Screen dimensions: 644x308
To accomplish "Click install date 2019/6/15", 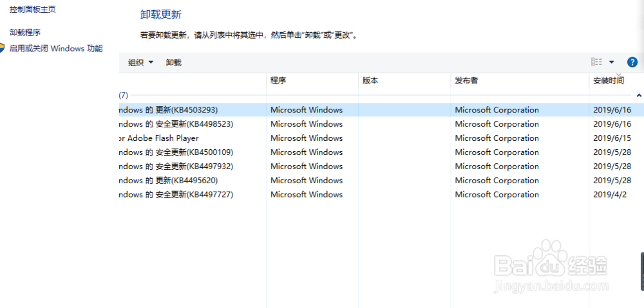I will 612,138.
